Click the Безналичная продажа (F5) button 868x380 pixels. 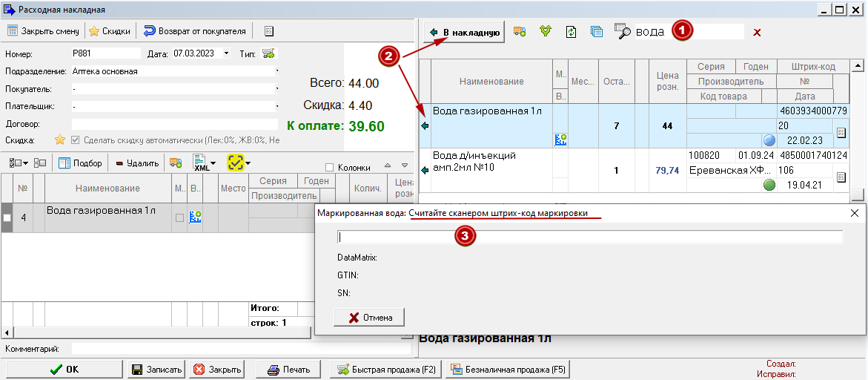click(x=507, y=370)
